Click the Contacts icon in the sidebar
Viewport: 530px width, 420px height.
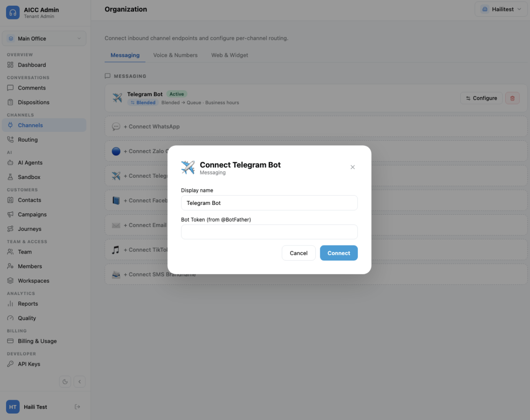click(x=11, y=200)
